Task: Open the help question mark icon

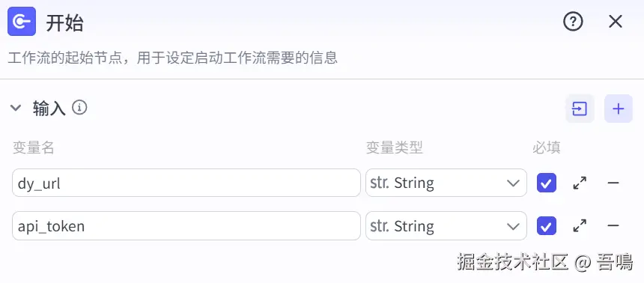Action: tap(573, 22)
